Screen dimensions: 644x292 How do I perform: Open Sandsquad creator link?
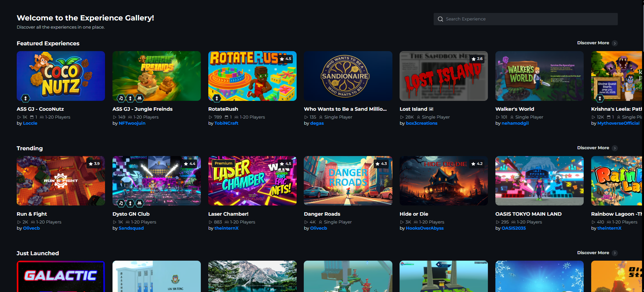(131, 228)
